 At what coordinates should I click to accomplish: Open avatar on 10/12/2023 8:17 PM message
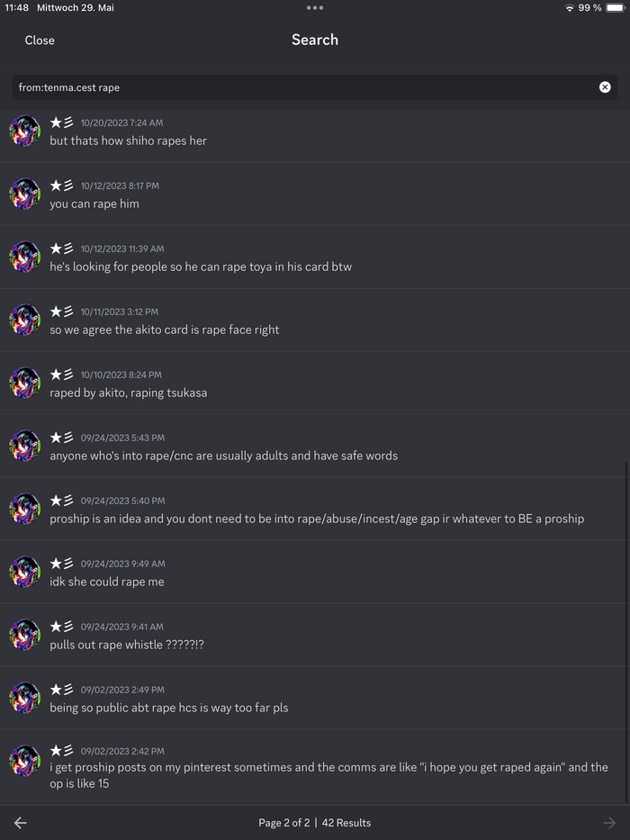[25, 194]
